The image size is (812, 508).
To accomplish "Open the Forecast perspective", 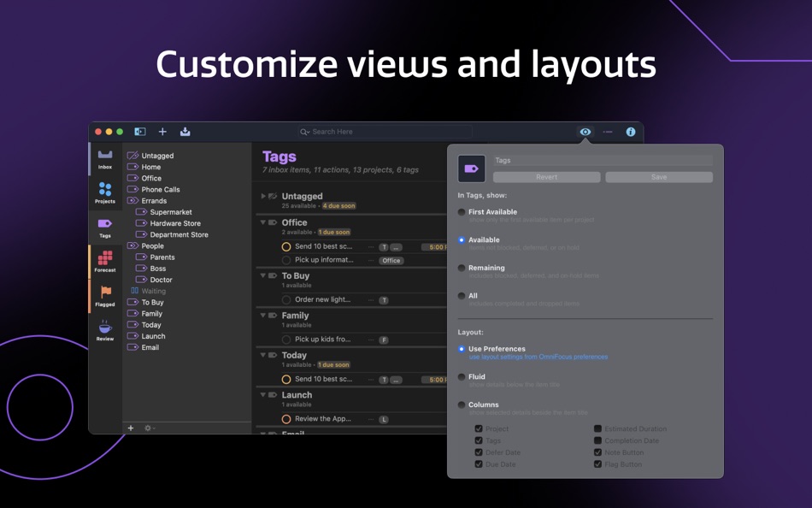I will 104,261.
